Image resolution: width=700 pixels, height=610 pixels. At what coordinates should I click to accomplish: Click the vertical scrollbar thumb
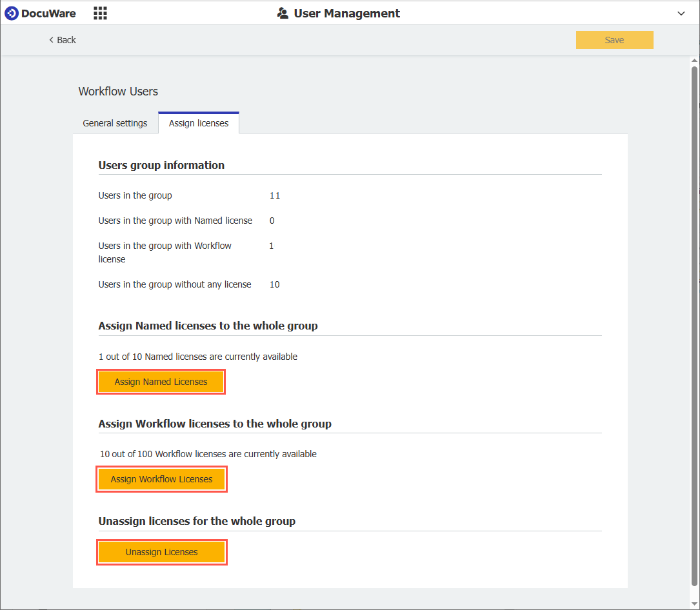click(x=694, y=322)
